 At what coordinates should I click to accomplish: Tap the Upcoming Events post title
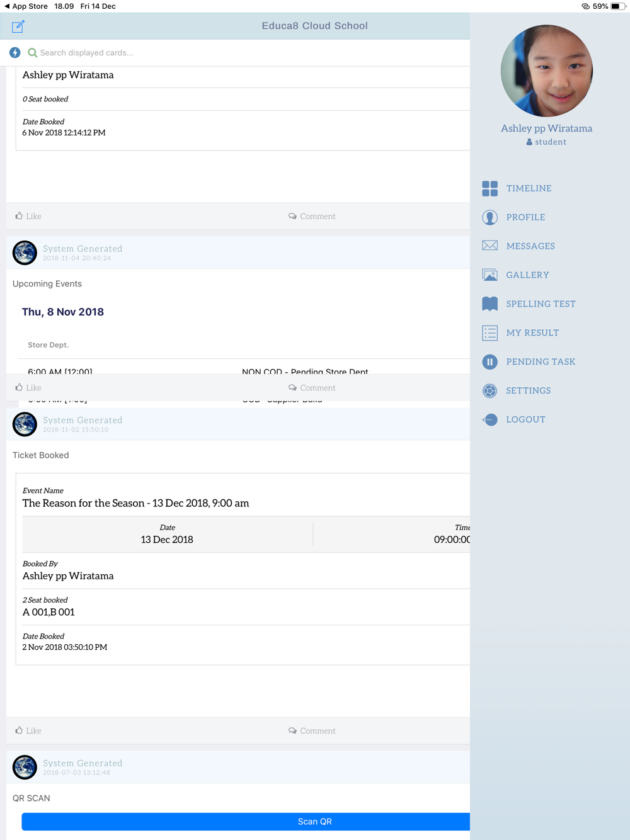click(x=47, y=284)
